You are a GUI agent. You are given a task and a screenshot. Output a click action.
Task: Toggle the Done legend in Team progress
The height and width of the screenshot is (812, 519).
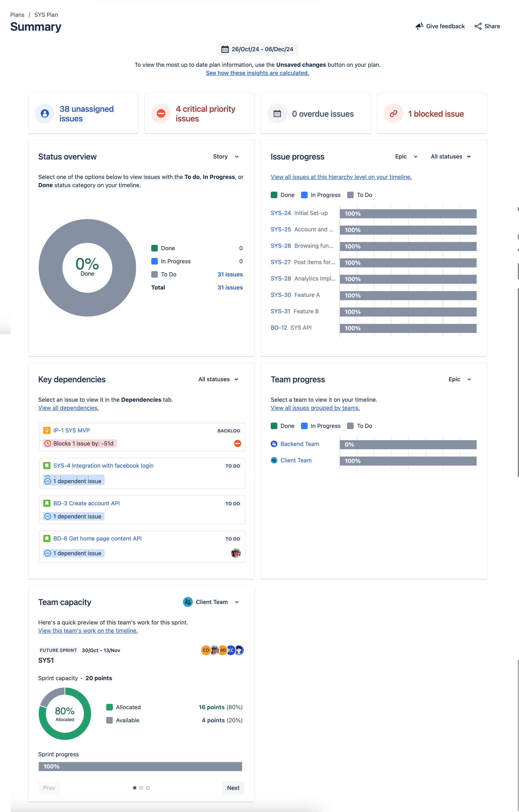pos(282,426)
